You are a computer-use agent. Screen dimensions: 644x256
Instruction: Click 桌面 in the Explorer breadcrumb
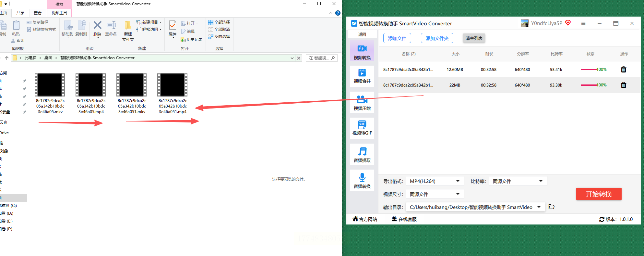pos(48,58)
